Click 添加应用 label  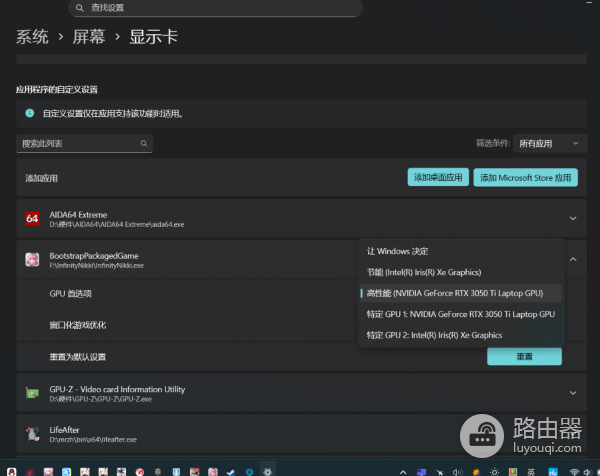41,178
